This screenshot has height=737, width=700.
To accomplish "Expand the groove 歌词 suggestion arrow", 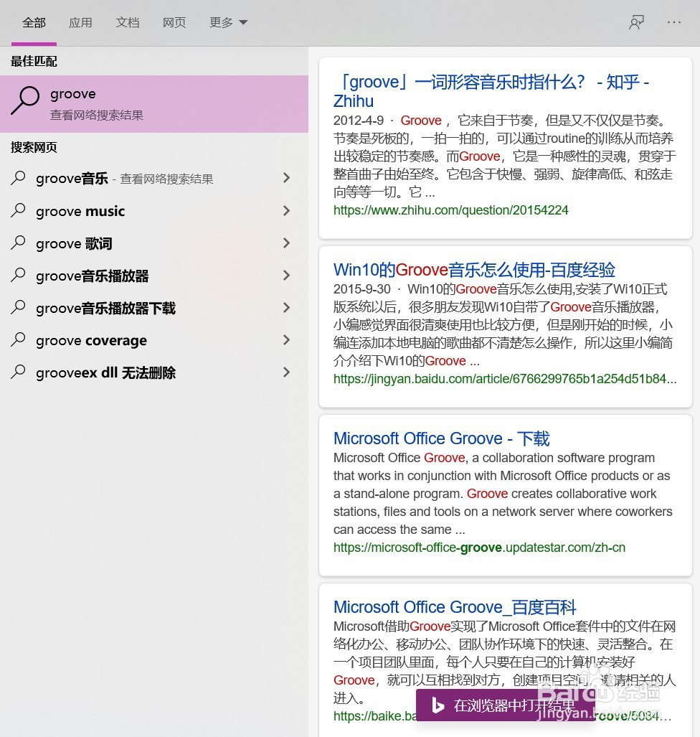I will click(x=287, y=243).
